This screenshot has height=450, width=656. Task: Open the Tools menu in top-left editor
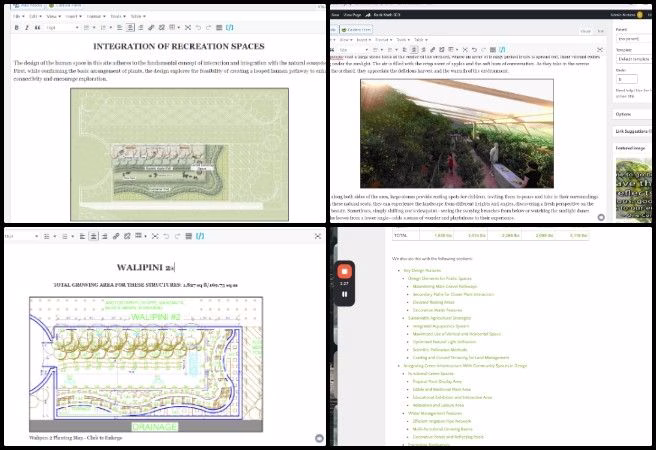[118, 16]
